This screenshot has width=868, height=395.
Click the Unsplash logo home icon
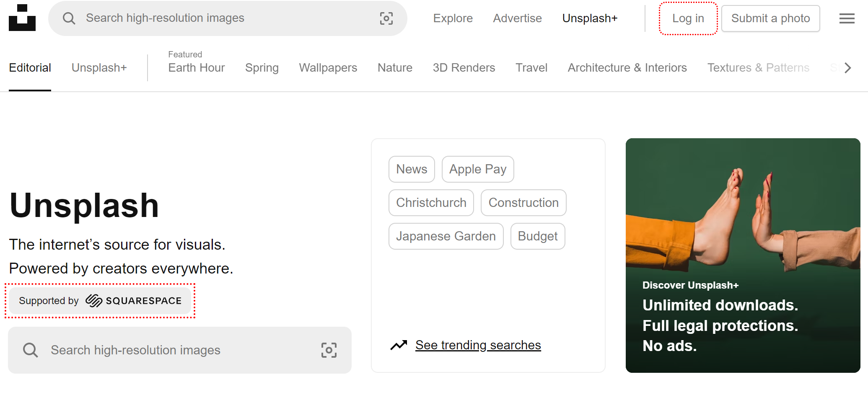click(22, 18)
